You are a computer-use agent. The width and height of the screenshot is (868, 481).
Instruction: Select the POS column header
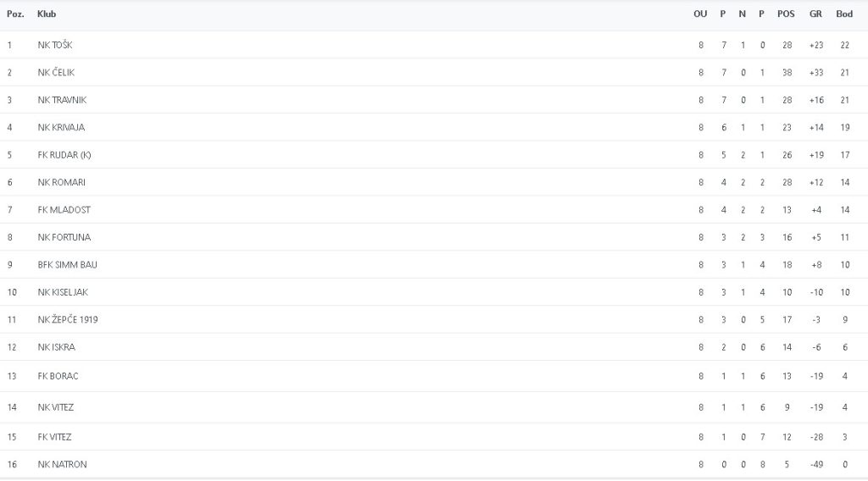point(786,14)
